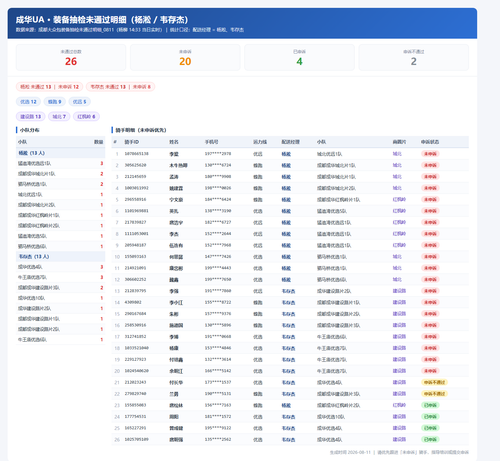
Task: Click the name 兰勇 in row 22
Action: pos(174,394)
